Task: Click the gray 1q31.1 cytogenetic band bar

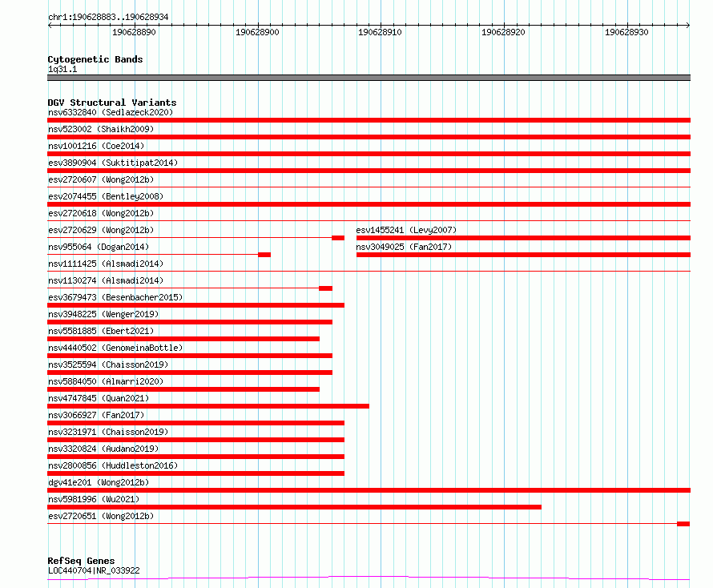Action: pyautogui.click(x=369, y=78)
